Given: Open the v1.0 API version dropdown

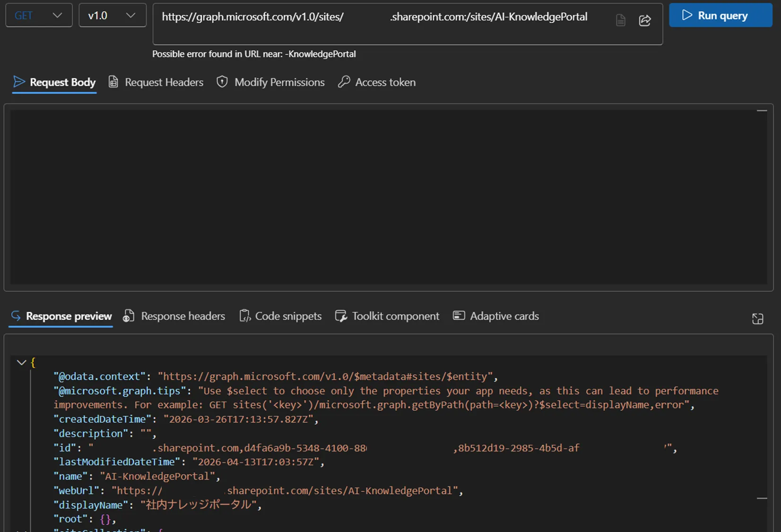Looking at the screenshot, I should coord(113,15).
